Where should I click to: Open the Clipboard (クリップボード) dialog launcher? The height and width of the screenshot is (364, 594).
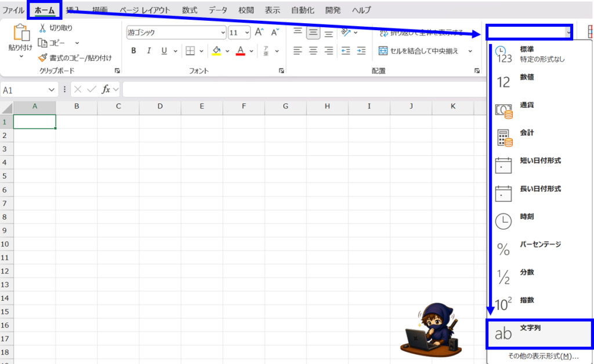tap(117, 71)
